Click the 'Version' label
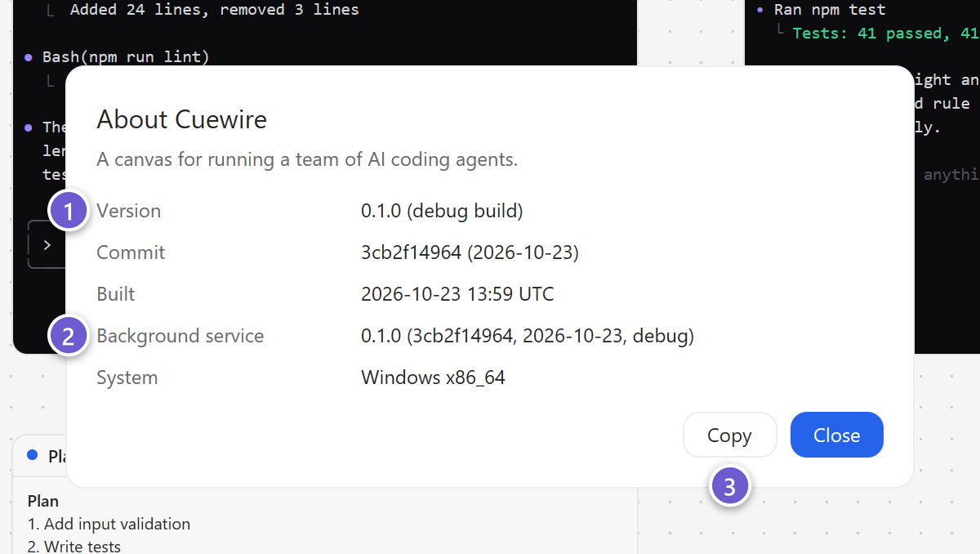The image size is (980, 554). point(128,211)
